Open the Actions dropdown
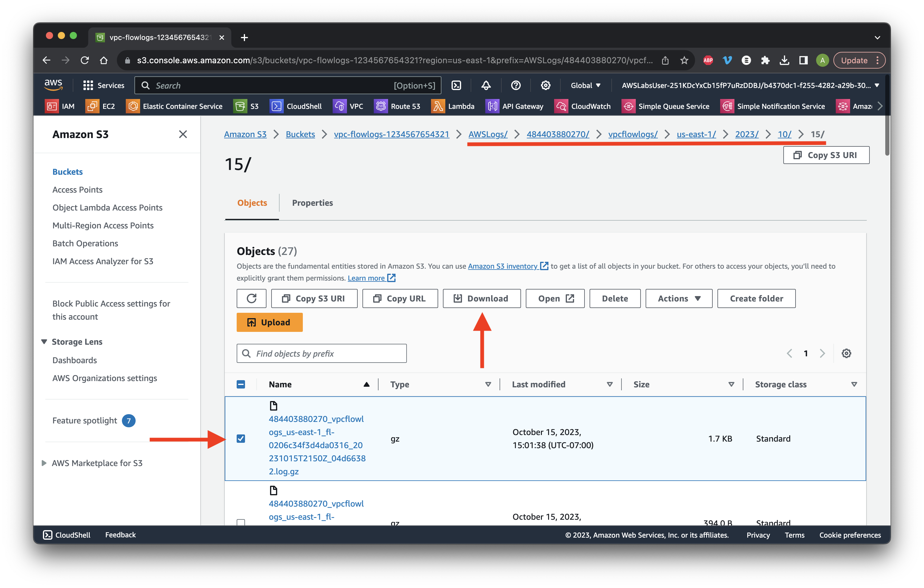This screenshot has height=588, width=924. (678, 298)
